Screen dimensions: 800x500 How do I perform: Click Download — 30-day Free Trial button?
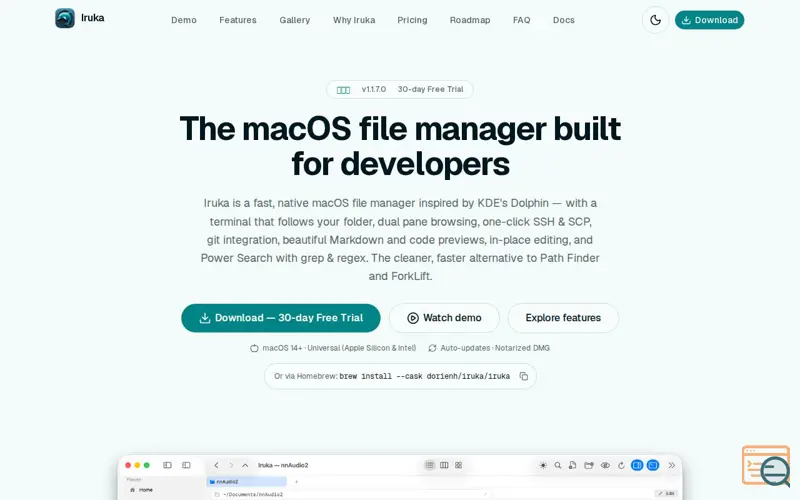(x=281, y=318)
